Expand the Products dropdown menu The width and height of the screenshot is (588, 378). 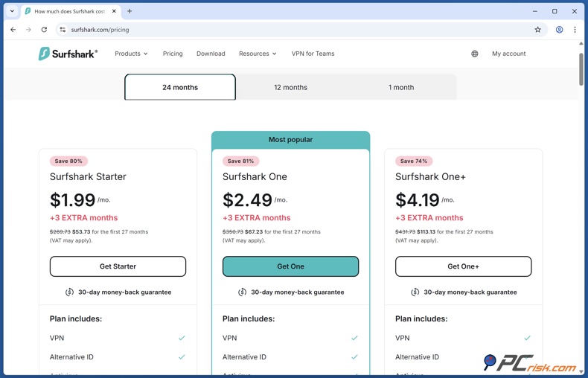pos(131,54)
